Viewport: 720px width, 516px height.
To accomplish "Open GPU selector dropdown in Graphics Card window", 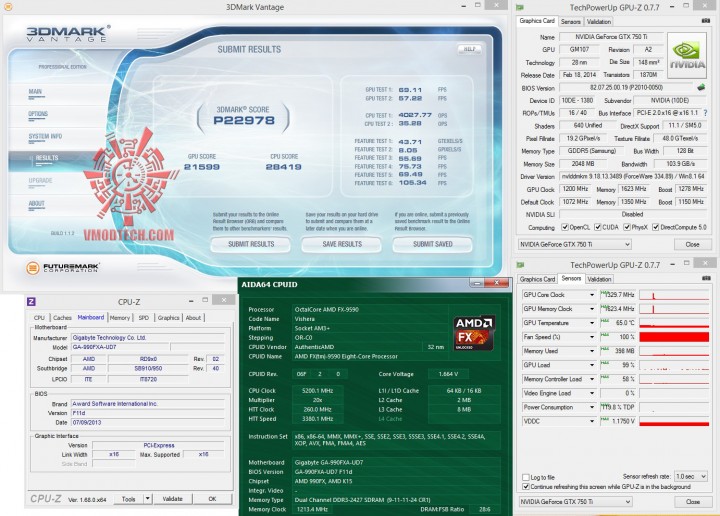I will pyautogui.click(x=574, y=245).
